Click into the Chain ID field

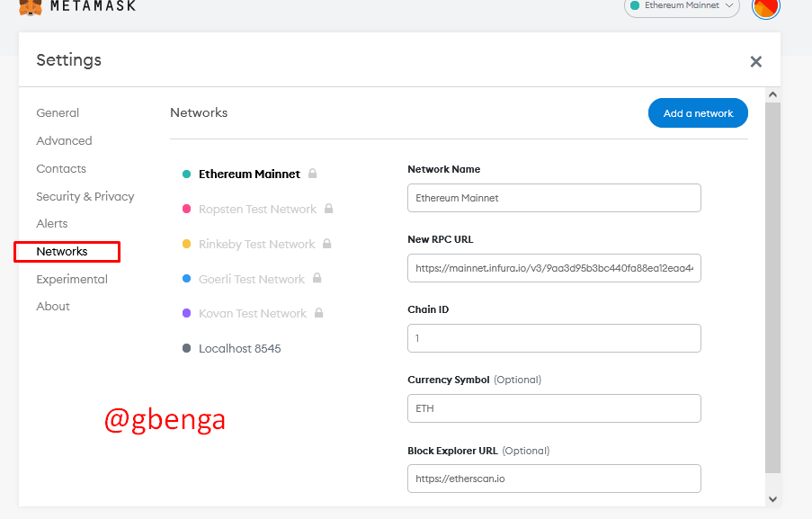[x=553, y=338]
